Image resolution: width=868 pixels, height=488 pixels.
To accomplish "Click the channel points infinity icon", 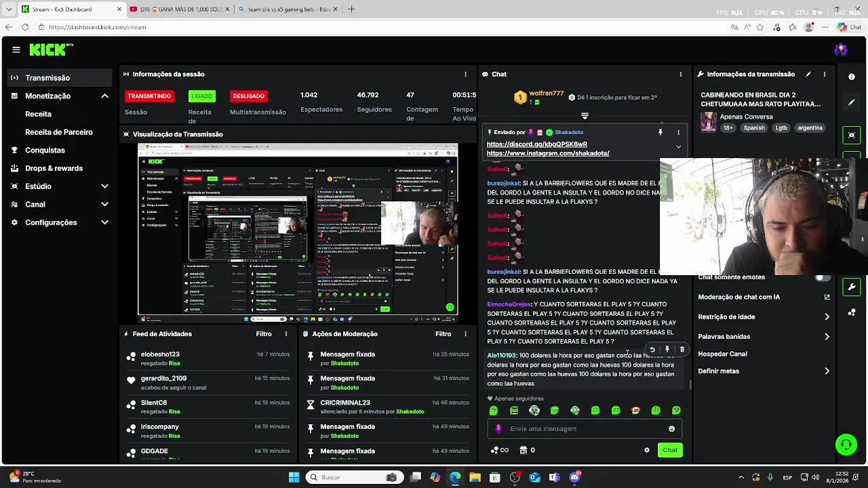I will [x=500, y=450].
